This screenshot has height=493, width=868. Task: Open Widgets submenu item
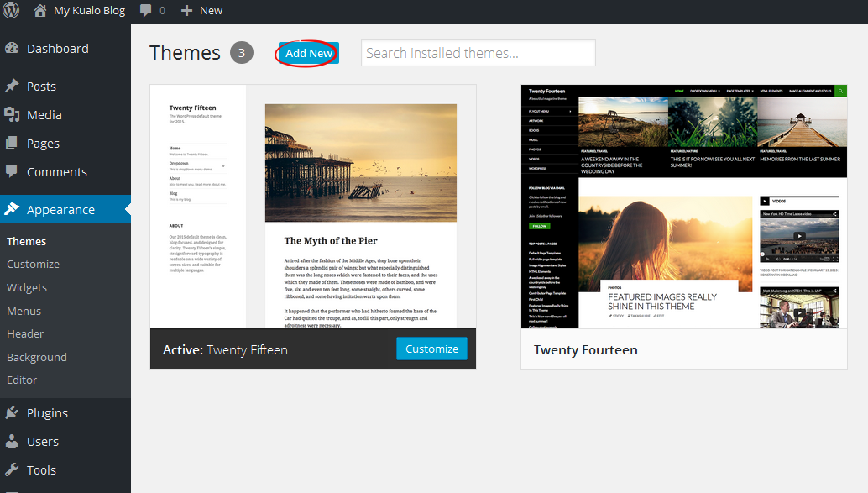27,287
